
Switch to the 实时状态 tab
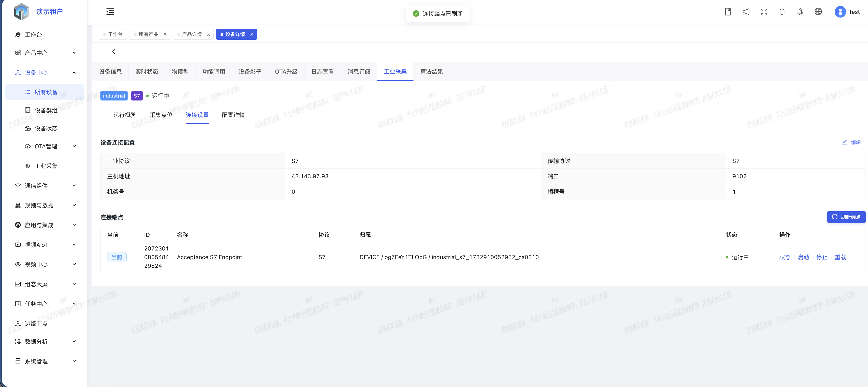(x=147, y=71)
